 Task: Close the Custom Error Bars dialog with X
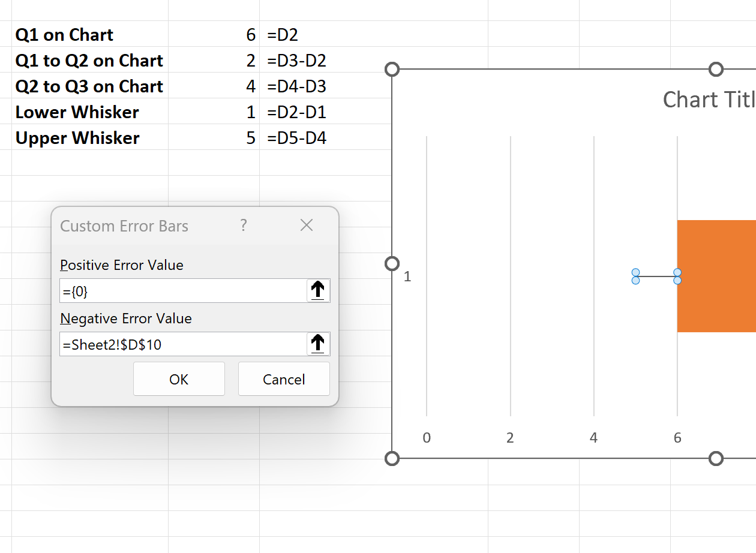[x=306, y=225]
